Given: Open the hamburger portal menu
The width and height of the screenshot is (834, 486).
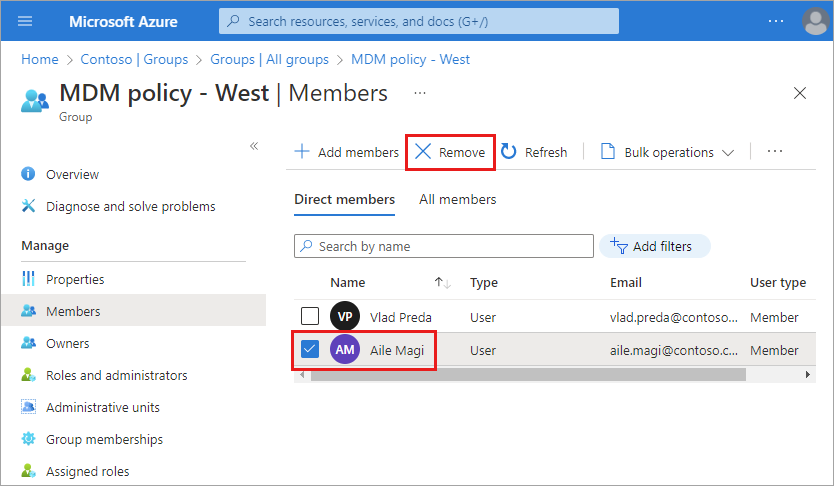Looking at the screenshot, I should coord(26,21).
